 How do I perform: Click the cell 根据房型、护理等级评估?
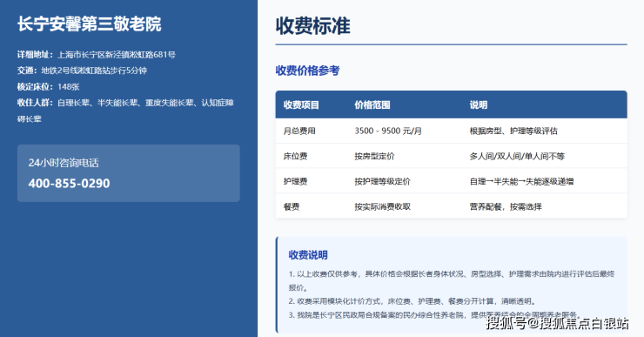tap(513, 131)
